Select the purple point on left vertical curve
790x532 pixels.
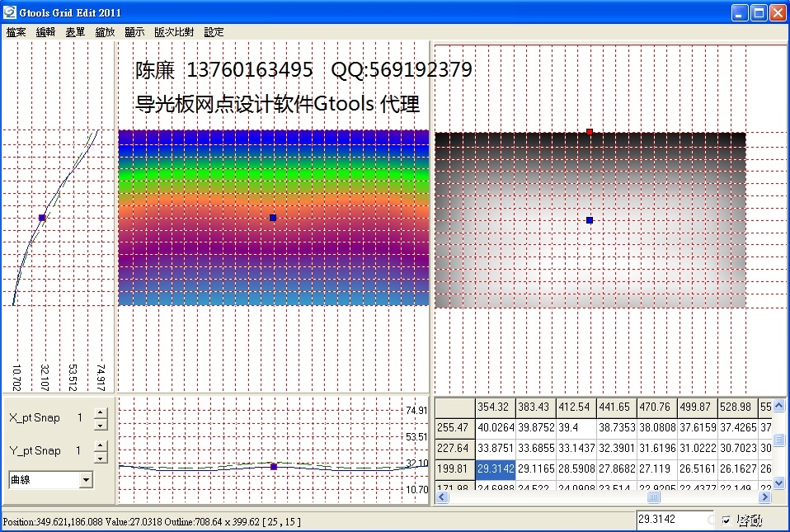42,218
